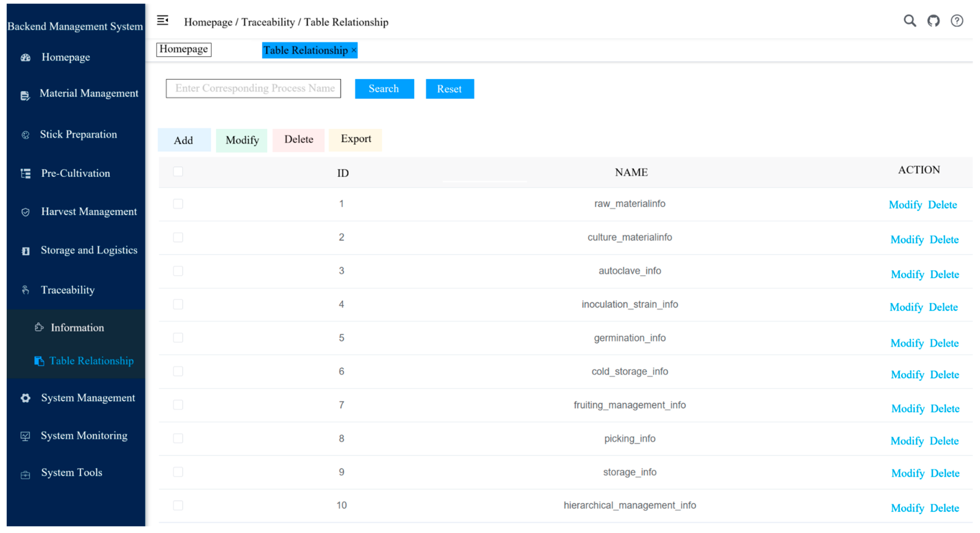
Task: Switch to the Homepage tab
Action: pos(184,50)
